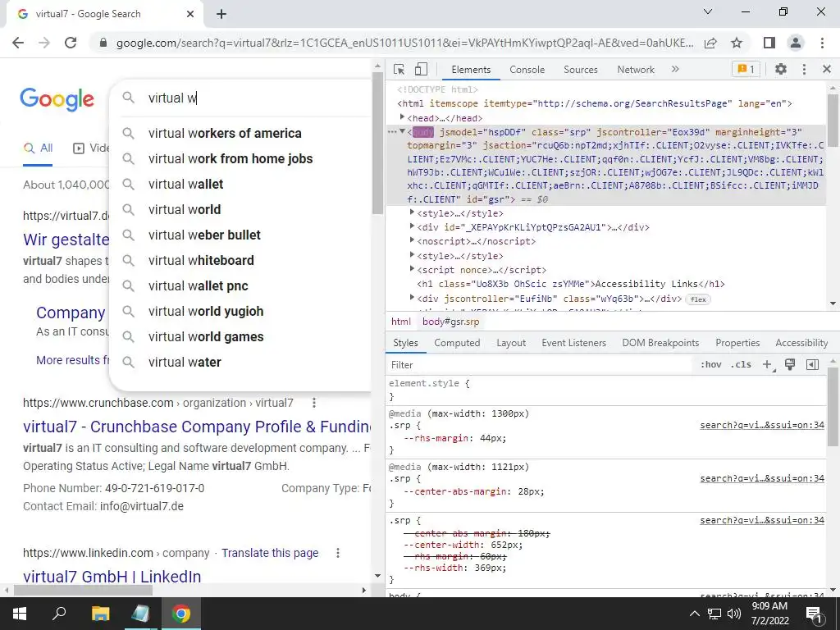Expand the first style node
Screen dimensions: 840x630
[412, 212]
